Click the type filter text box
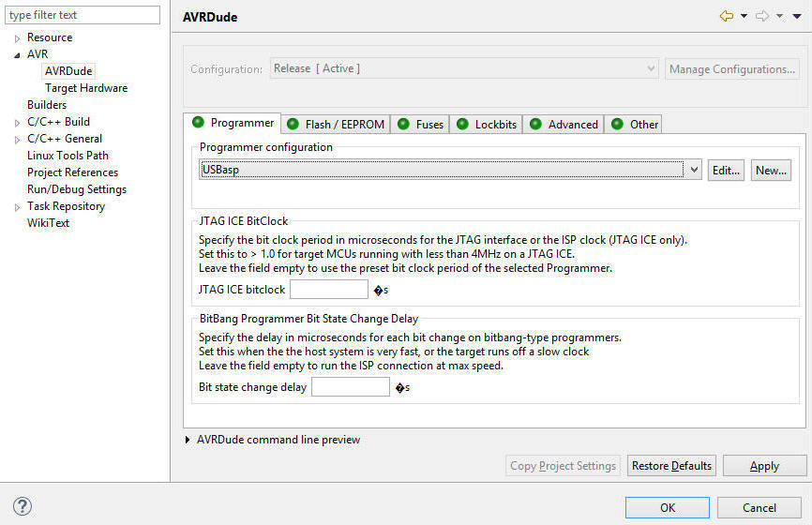Image resolution: width=812 pixels, height=525 pixels. point(84,15)
